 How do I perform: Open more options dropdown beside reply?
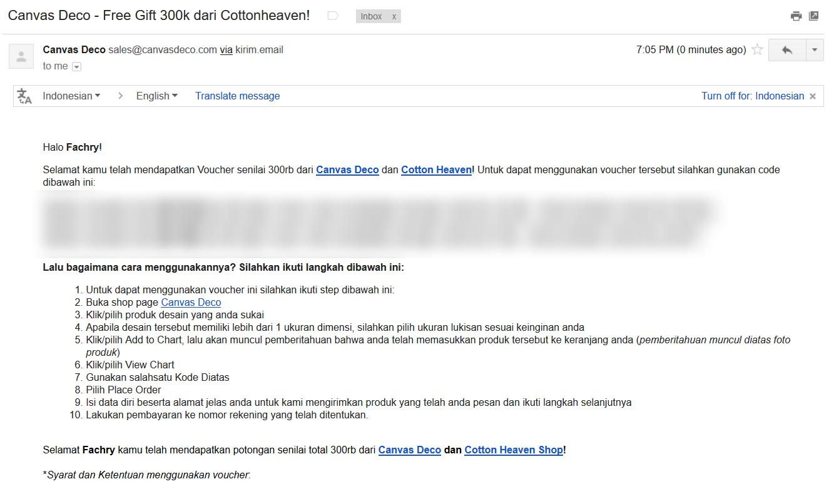click(815, 50)
